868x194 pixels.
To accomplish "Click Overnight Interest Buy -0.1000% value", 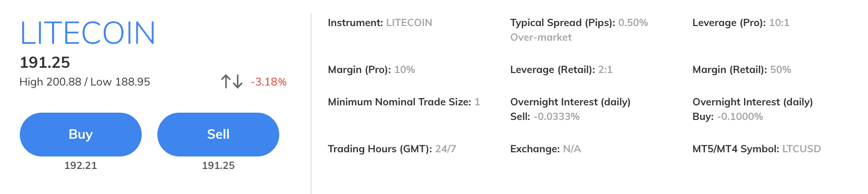I will [x=740, y=117].
